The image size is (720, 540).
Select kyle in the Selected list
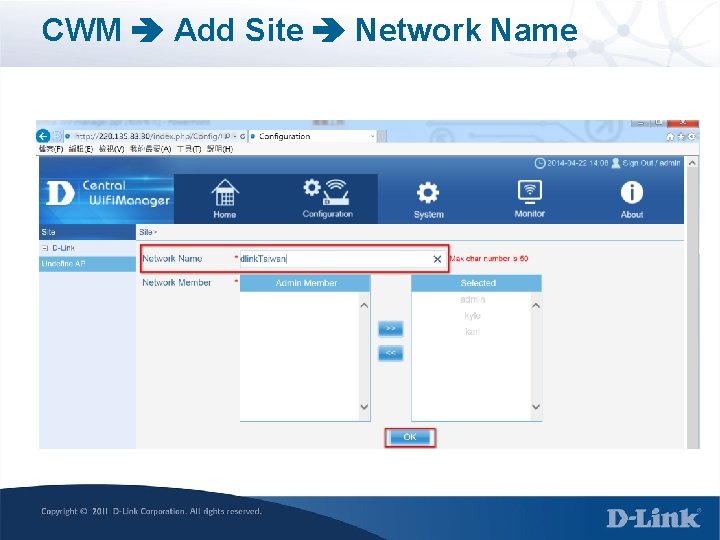(472, 315)
